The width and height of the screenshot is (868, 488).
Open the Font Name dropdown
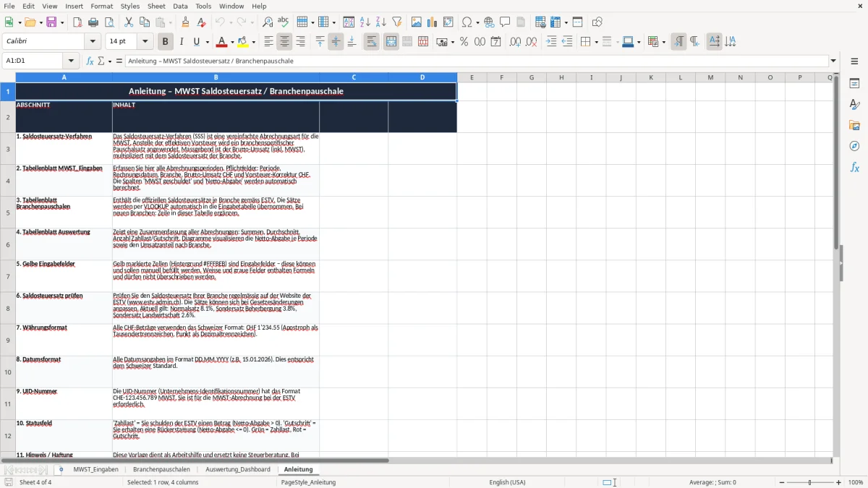(x=92, y=42)
